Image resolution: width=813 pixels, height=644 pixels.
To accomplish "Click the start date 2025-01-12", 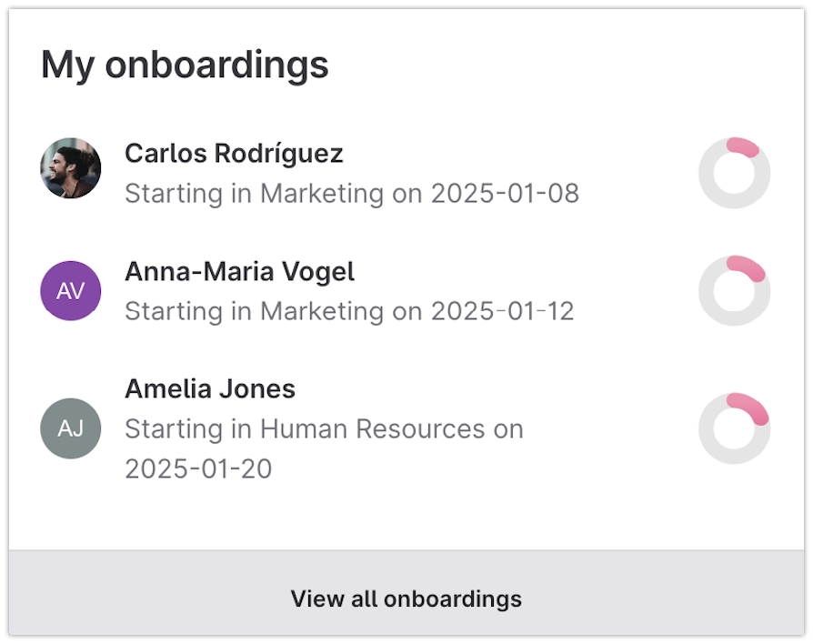I will [x=502, y=311].
